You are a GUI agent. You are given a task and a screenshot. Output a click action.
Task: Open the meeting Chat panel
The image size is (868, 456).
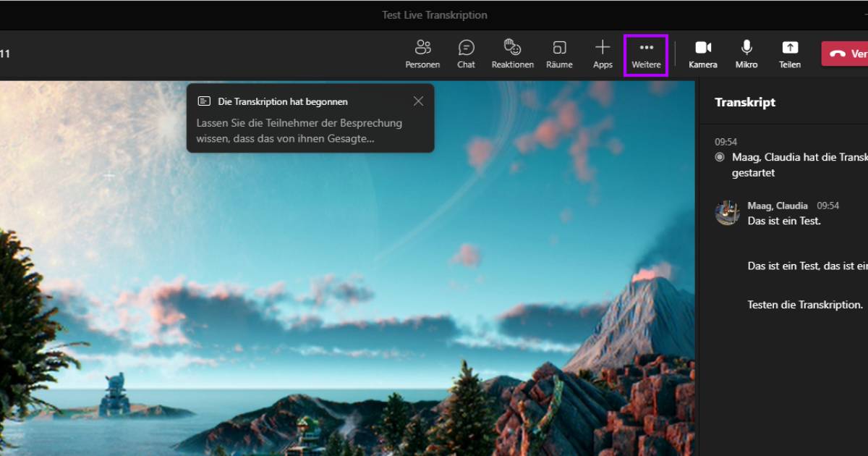(x=466, y=53)
